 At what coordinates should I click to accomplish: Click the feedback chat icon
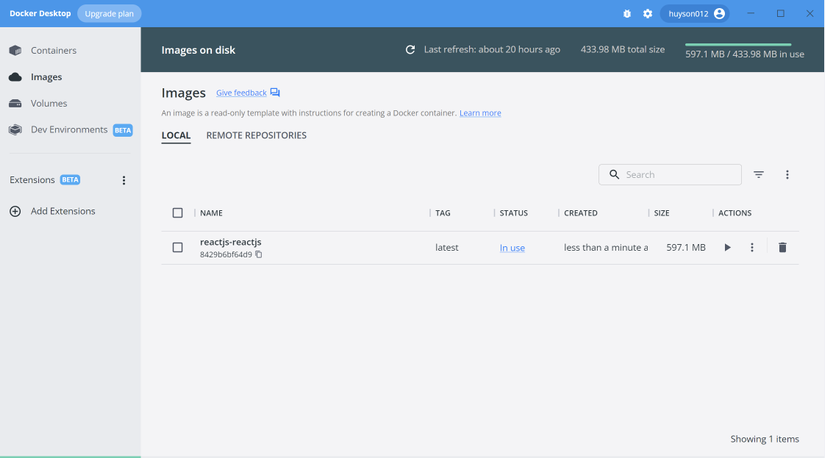point(275,93)
